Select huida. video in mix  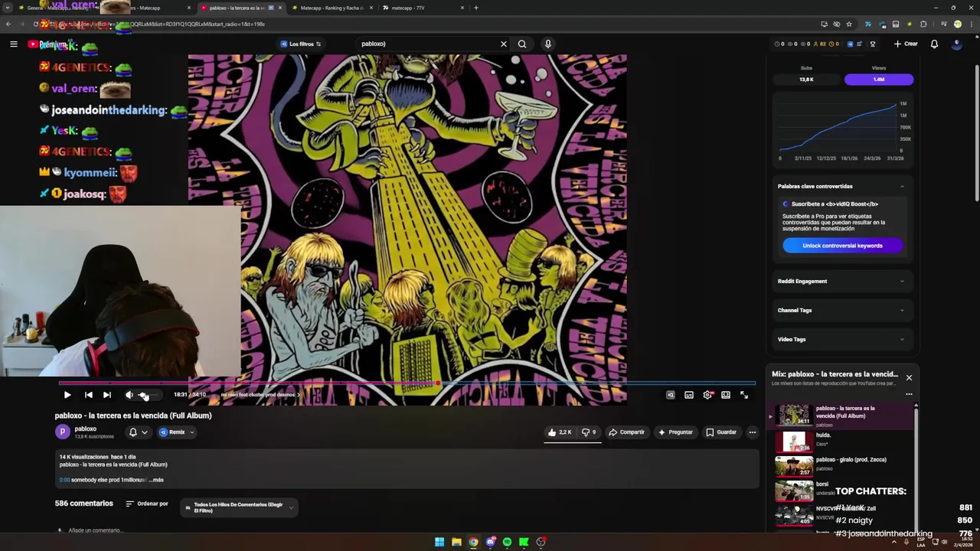[841, 442]
